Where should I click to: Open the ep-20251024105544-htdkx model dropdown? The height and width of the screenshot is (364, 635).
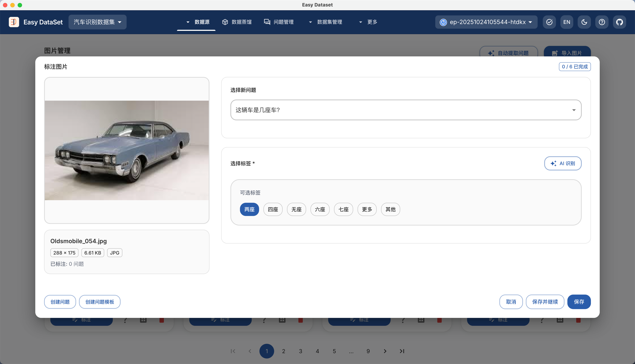(x=486, y=22)
